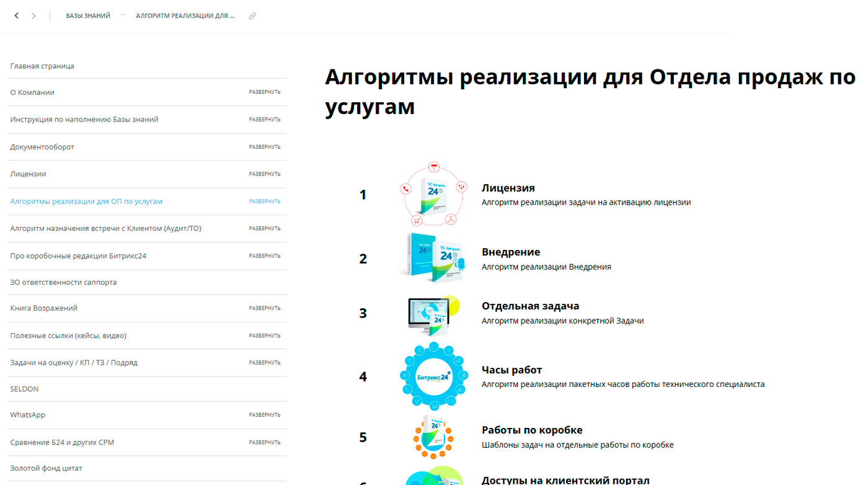Expand Полезные ссылки section
This screenshot has width=868, height=485.
265,336
